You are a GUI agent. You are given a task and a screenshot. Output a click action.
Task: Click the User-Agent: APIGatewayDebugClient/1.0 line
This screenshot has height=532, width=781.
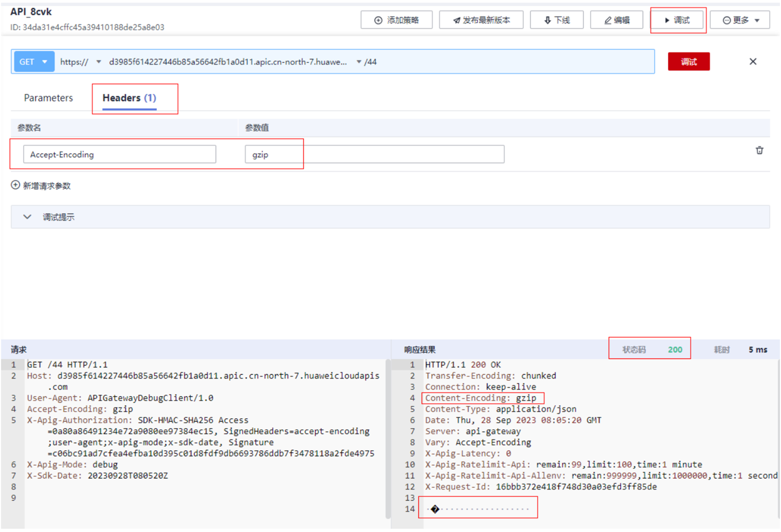[120, 398]
